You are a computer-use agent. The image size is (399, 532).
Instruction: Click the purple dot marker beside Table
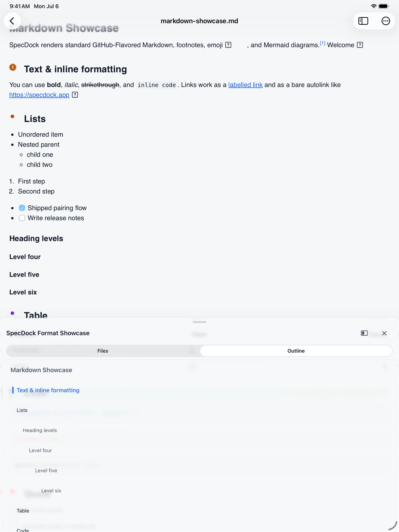(13, 313)
